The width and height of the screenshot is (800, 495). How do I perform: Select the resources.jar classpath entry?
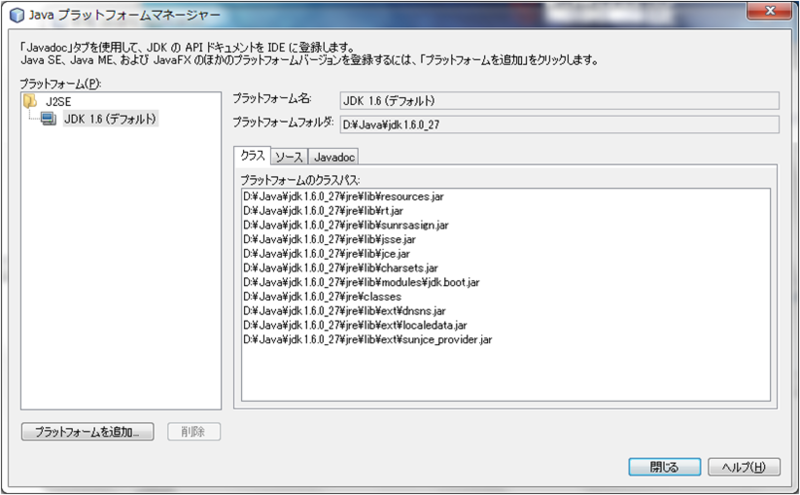point(343,196)
